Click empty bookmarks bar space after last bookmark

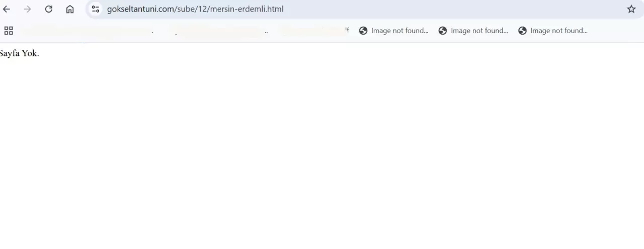616,31
